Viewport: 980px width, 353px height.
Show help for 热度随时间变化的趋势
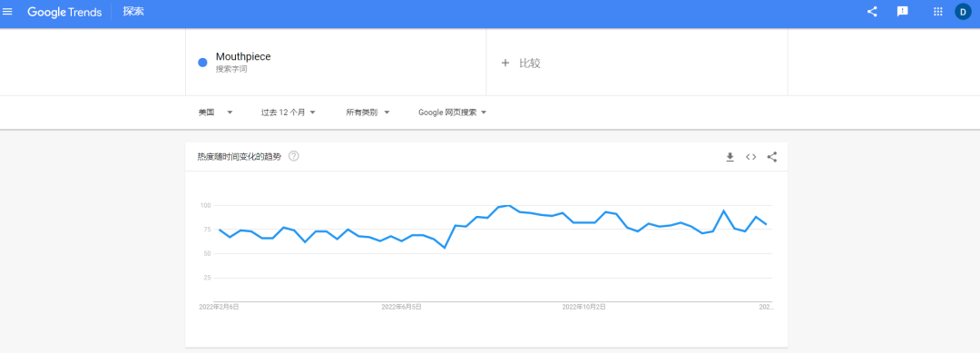pos(294,156)
